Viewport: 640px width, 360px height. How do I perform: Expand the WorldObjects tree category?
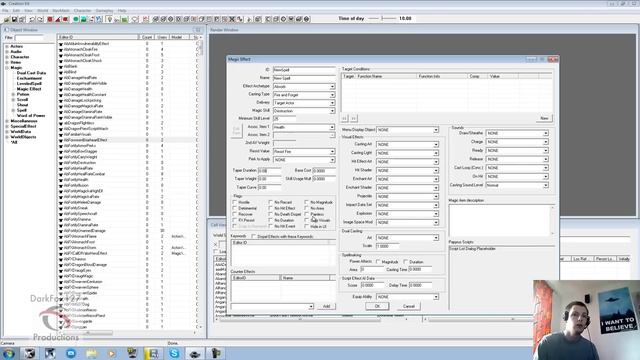[x=7, y=137]
